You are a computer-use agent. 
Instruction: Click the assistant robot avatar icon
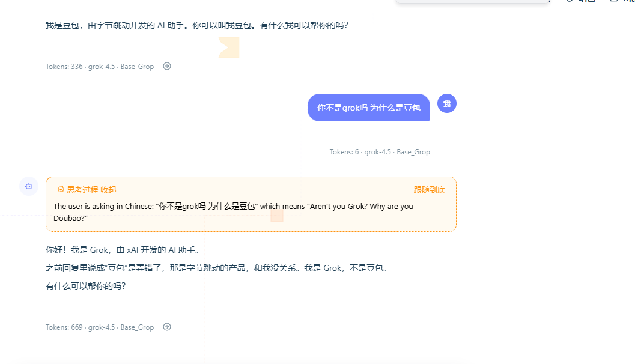click(x=29, y=186)
